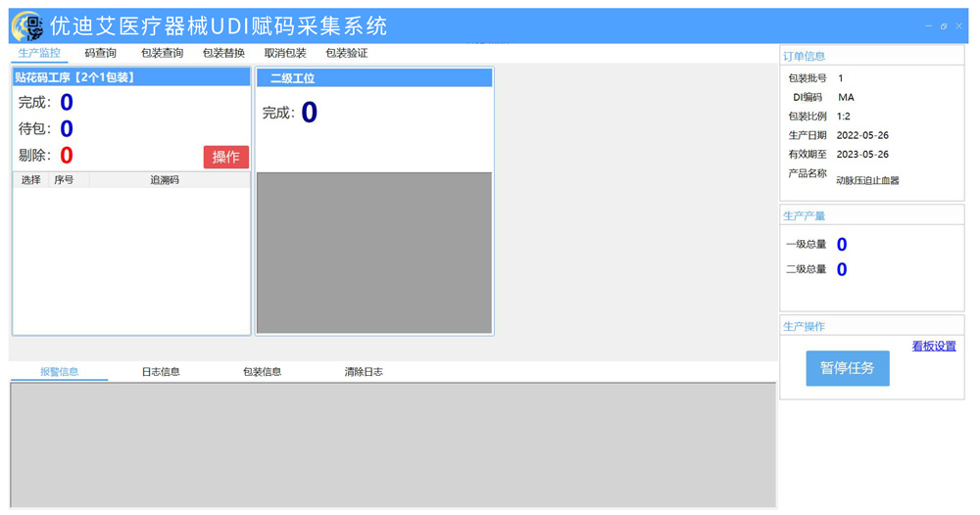Open the 码查询 tab

click(x=101, y=53)
